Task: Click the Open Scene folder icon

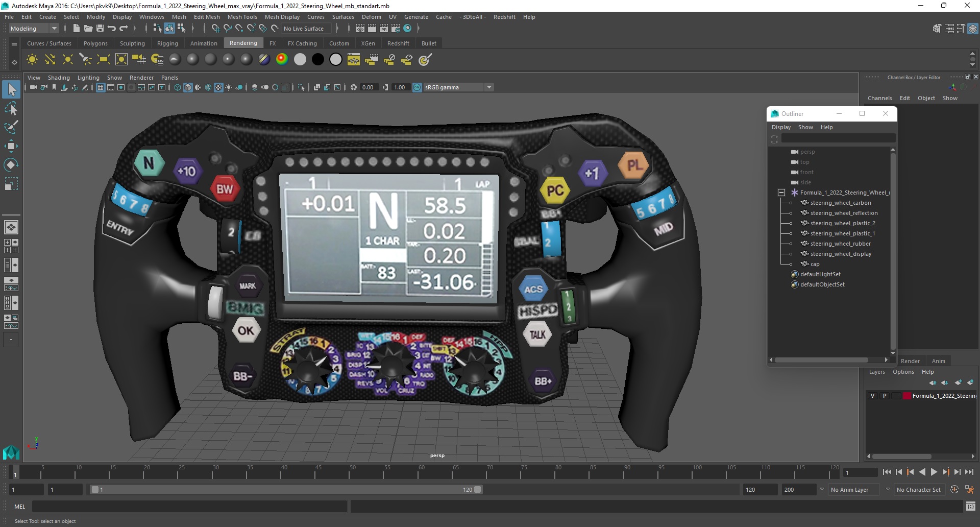Action: (x=88, y=29)
